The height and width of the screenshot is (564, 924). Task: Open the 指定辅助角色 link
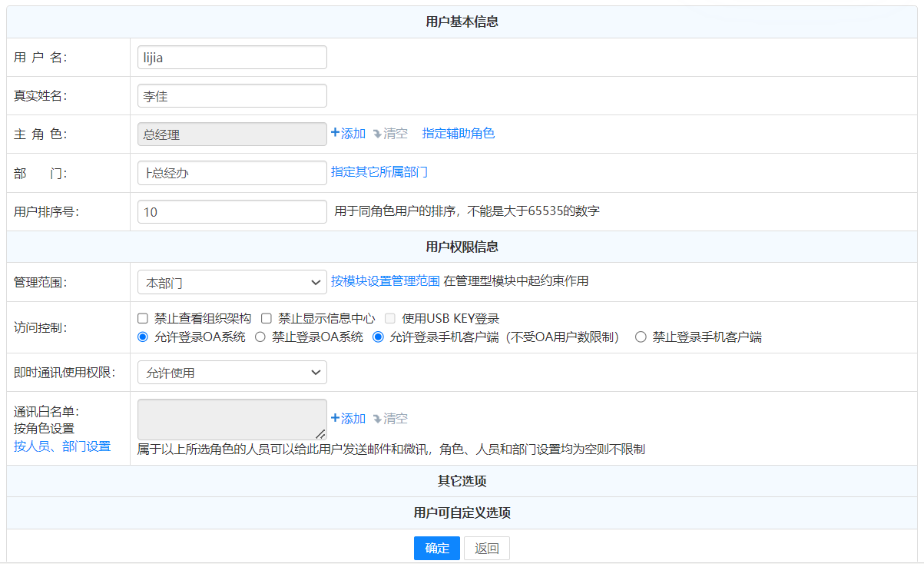point(458,133)
